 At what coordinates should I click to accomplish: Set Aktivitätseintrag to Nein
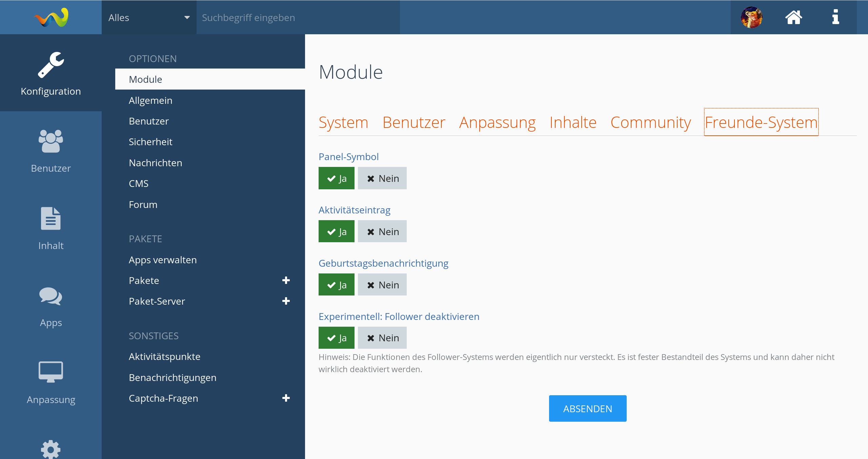click(x=382, y=231)
